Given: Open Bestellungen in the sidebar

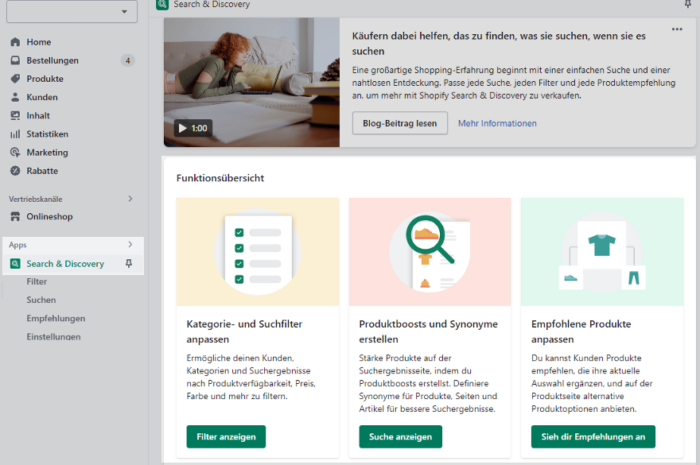Looking at the screenshot, I should point(52,60).
